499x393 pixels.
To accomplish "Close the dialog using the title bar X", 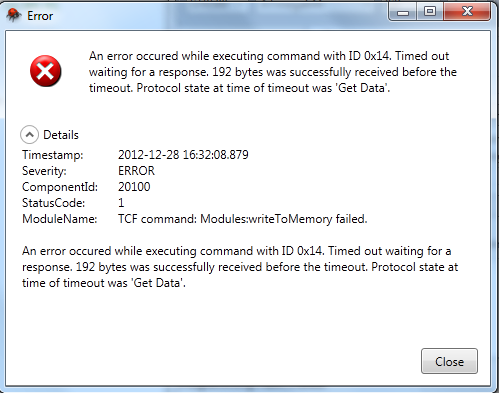I will [467, 12].
